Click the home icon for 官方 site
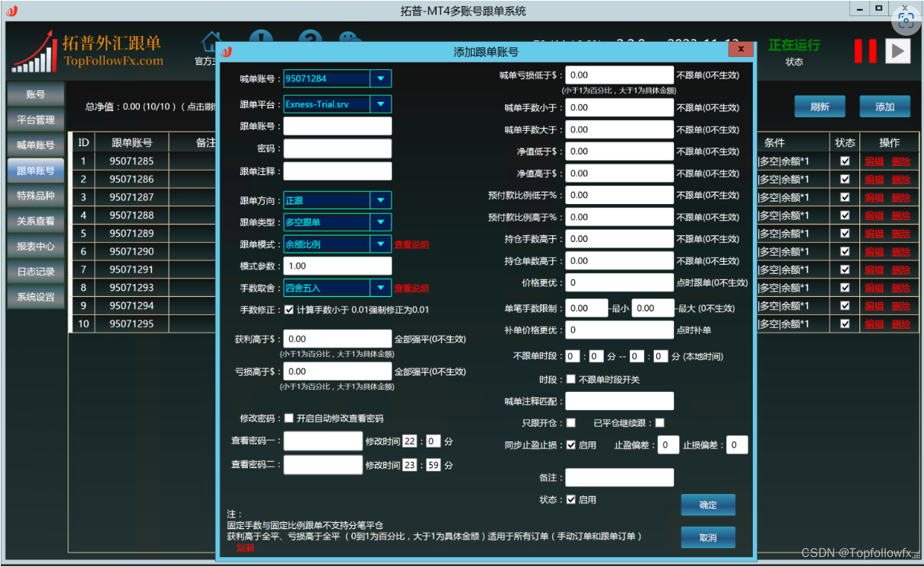 211,43
